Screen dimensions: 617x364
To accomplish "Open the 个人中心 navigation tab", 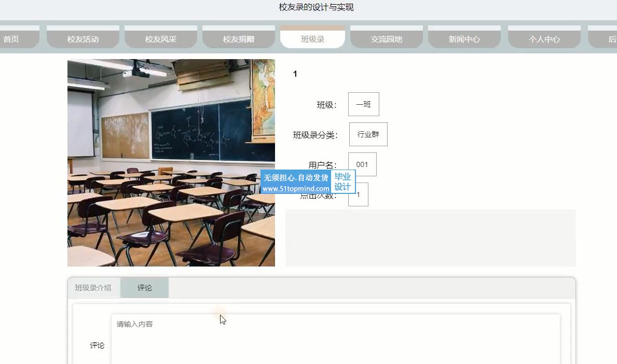I will click(544, 37).
